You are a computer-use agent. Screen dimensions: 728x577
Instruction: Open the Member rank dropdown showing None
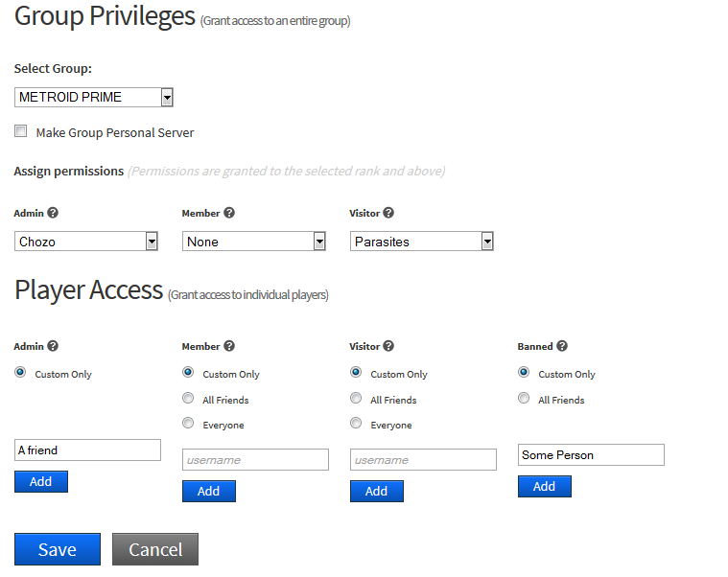pyautogui.click(x=254, y=242)
